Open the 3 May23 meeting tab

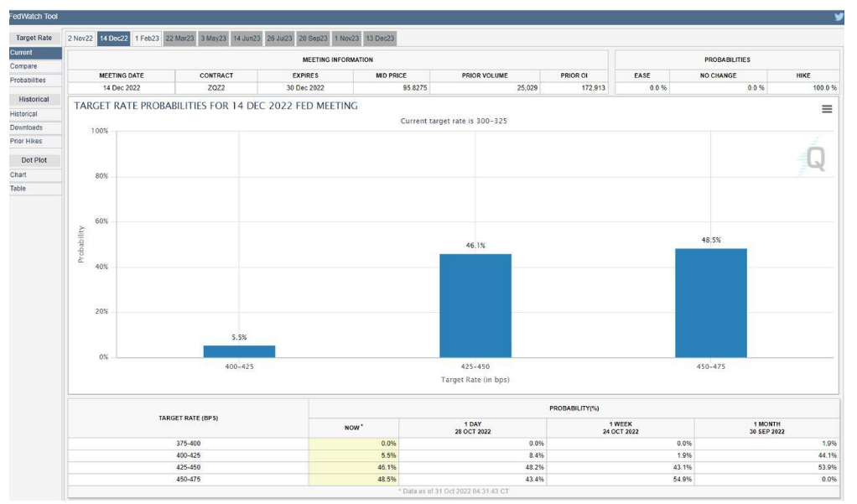click(x=213, y=39)
